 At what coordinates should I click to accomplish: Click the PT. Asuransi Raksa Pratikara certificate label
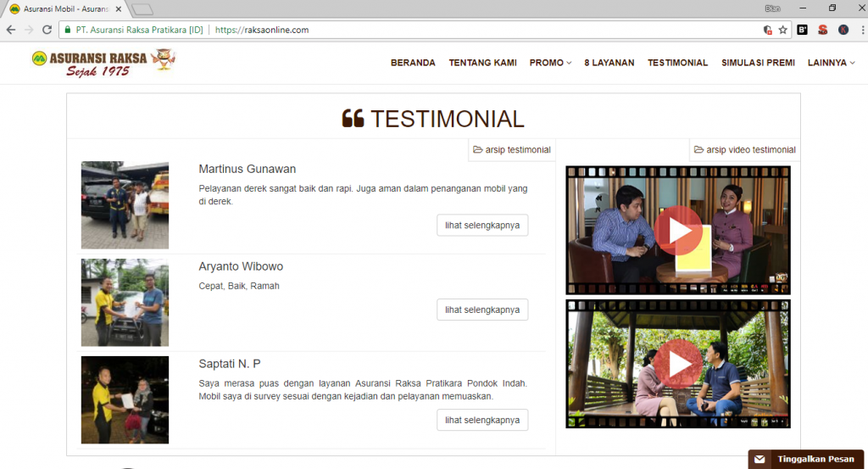[140, 30]
